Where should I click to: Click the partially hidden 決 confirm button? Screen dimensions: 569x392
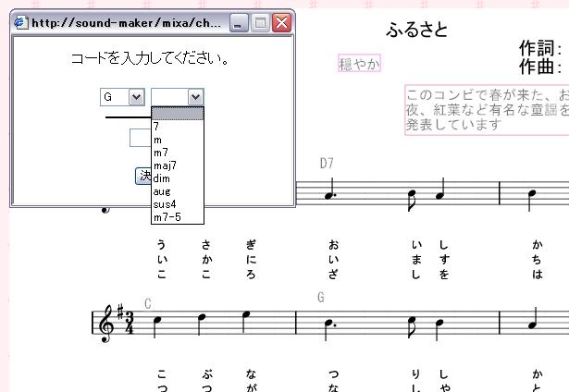143,176
